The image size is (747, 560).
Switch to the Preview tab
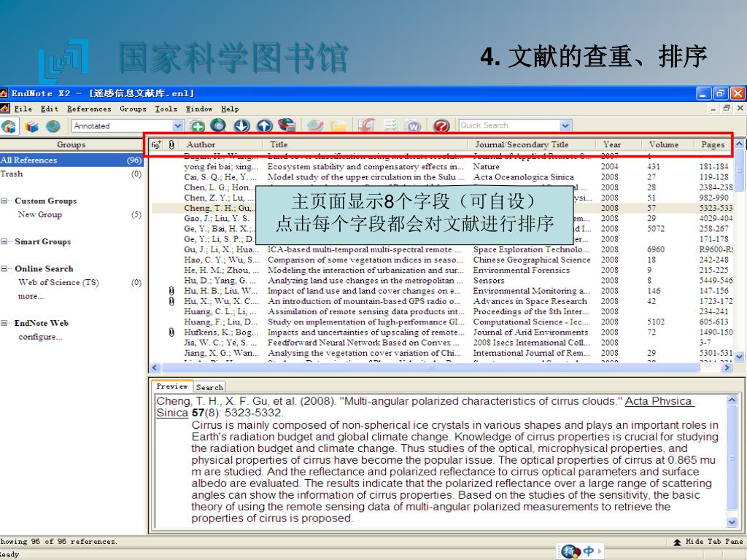[172, 386]
